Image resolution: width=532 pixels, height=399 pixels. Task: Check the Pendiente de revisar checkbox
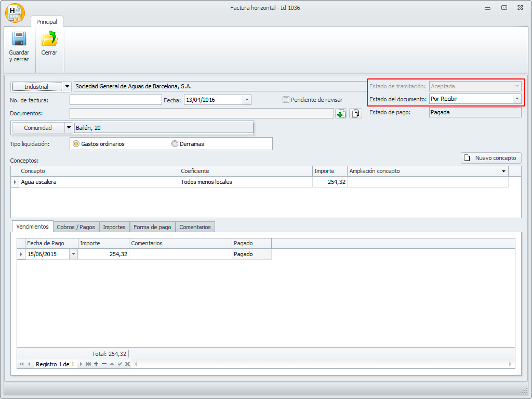click(x=286, y=100)
